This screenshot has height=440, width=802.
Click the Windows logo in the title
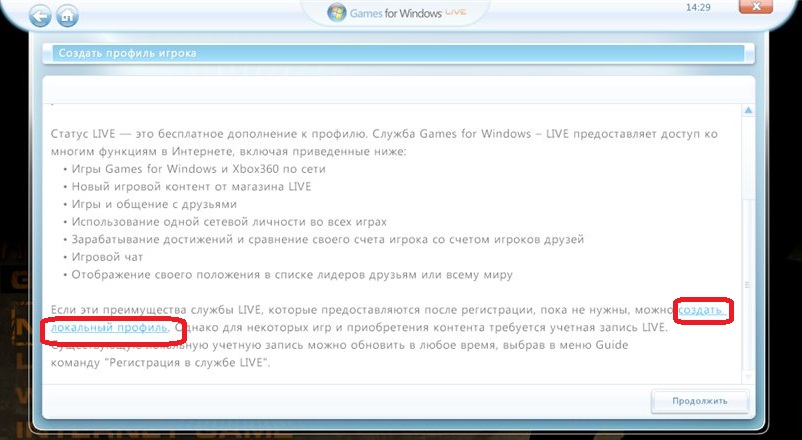point(337,13)
